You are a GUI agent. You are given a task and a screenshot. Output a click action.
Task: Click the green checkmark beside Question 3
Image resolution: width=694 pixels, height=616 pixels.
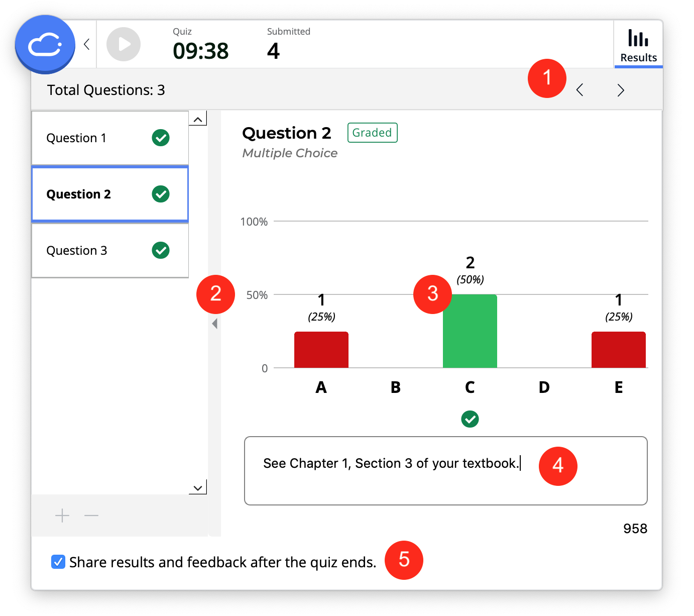pos(160,250)
